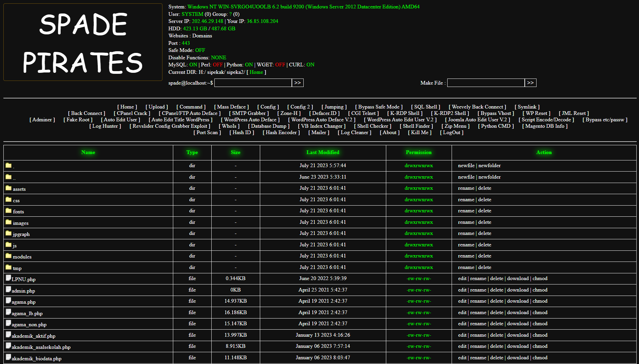
Task: Click the images folder icon
Action: click(x=8, y=222)
